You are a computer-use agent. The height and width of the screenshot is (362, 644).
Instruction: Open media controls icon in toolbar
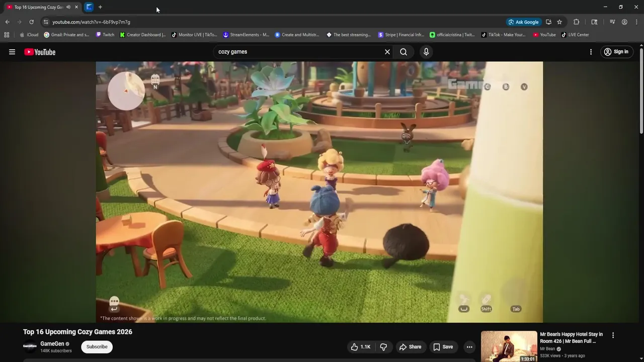612,22
